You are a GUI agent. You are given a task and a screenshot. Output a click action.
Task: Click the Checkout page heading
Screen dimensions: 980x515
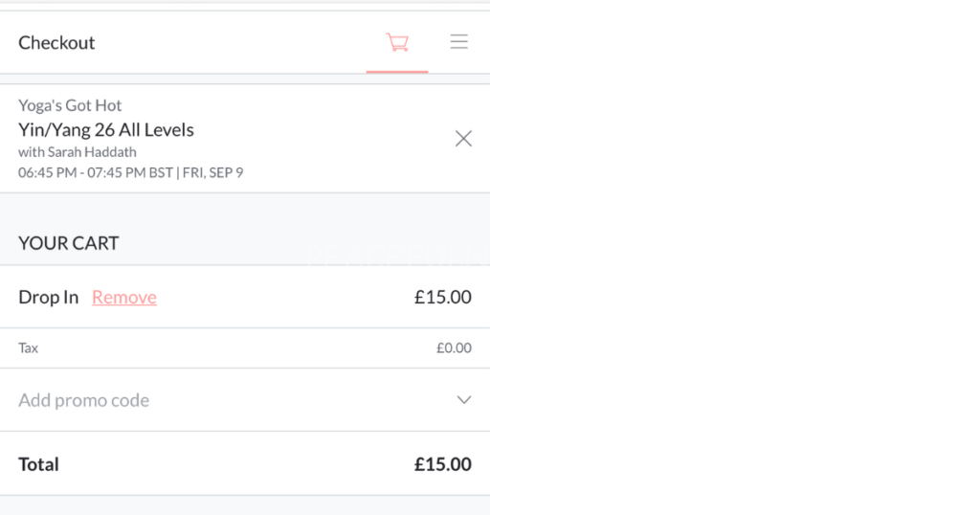click(56, 43)
